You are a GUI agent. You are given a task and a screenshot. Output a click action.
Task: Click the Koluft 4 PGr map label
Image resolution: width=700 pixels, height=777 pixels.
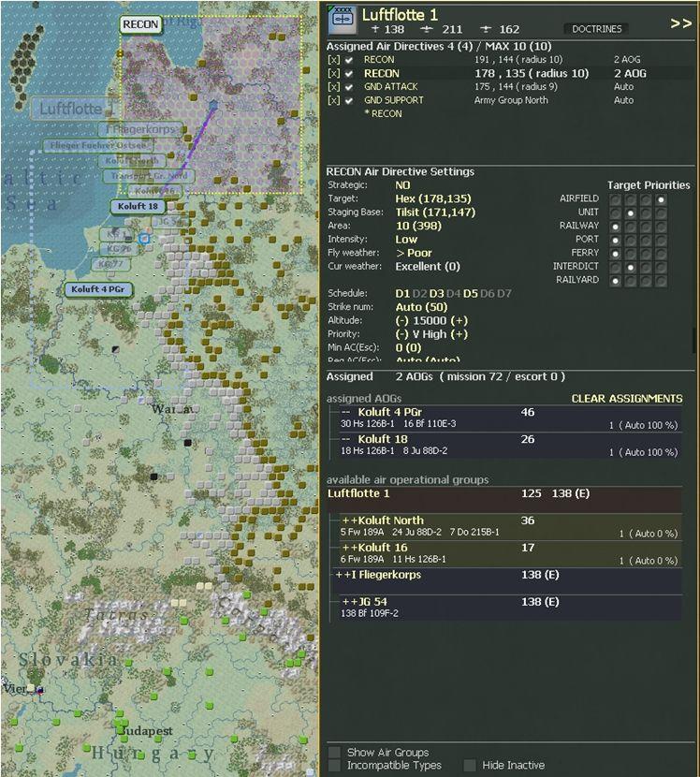(x=98, y=289)
